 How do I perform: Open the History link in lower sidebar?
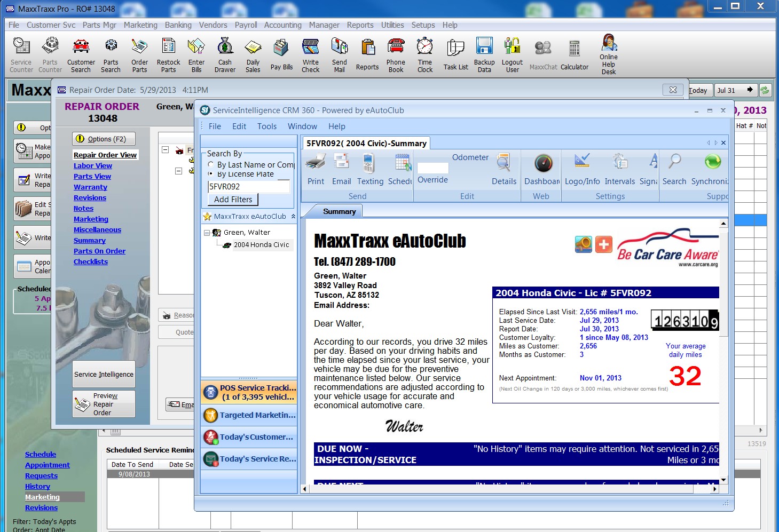coord(37,487)
